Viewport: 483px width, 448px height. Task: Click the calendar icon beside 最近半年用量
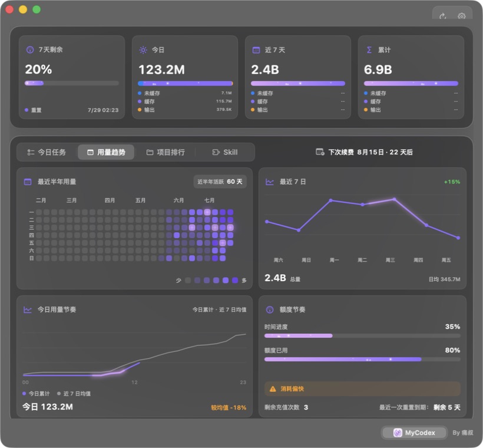(x=28, y=182)
